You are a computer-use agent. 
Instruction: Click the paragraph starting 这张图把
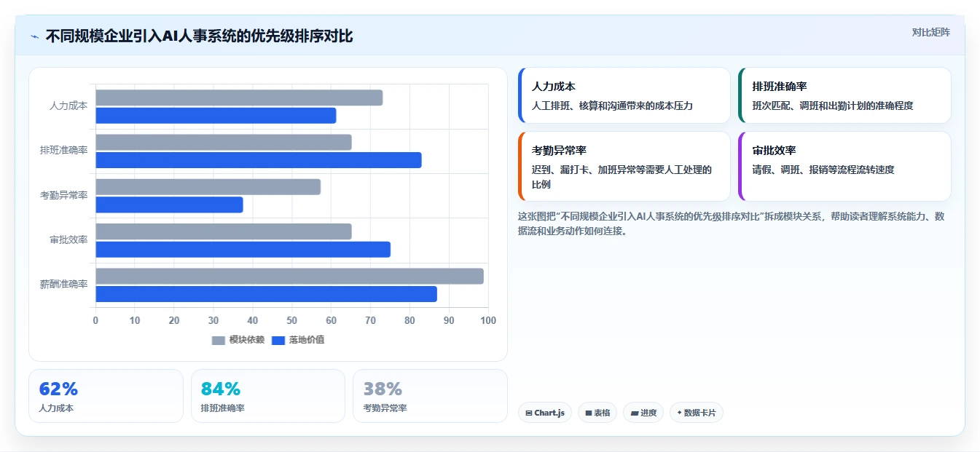point(731,223)
